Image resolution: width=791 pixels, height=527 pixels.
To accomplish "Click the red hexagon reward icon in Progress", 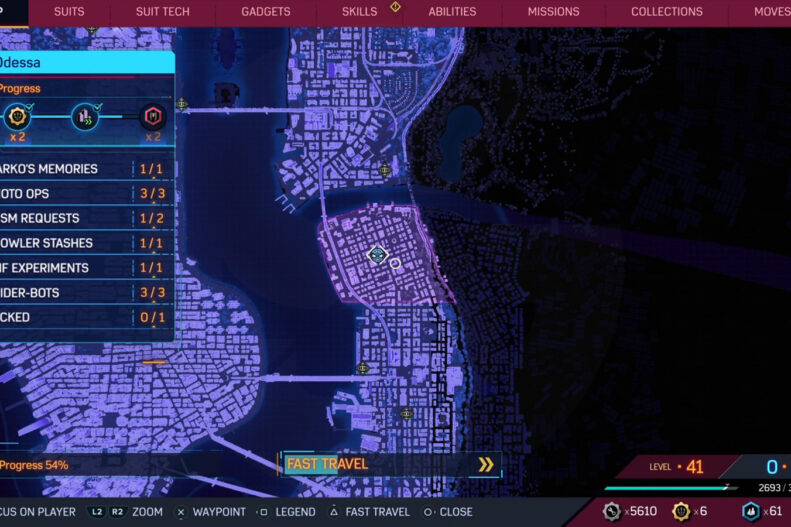I will 153,116.
